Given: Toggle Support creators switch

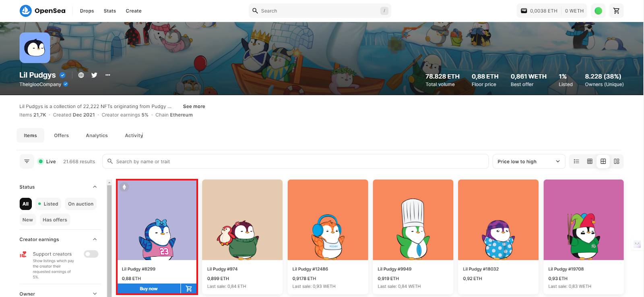Looking at the screenshot, I should (x=91, y=254).
